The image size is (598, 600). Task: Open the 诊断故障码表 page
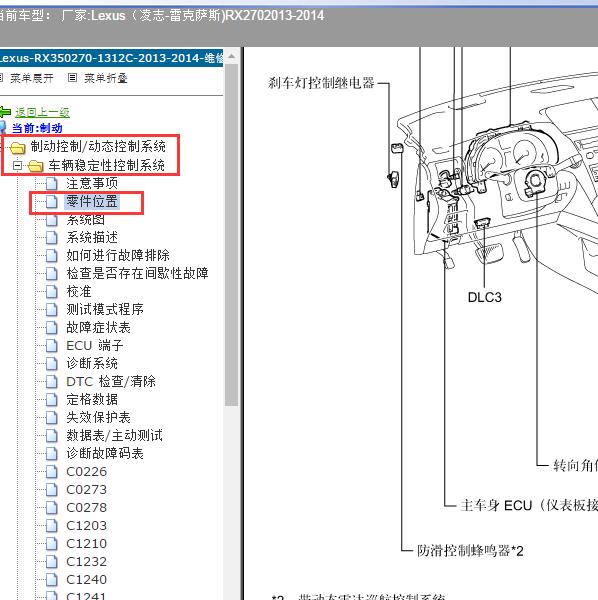click(x=105, y=453)
